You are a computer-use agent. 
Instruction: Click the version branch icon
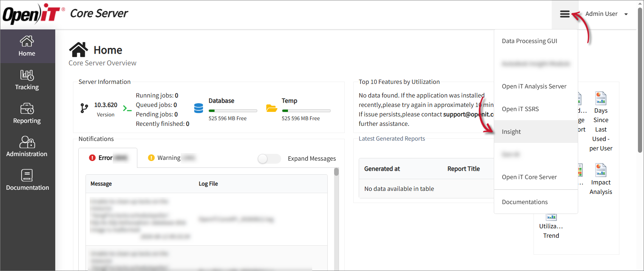[84, 108]
